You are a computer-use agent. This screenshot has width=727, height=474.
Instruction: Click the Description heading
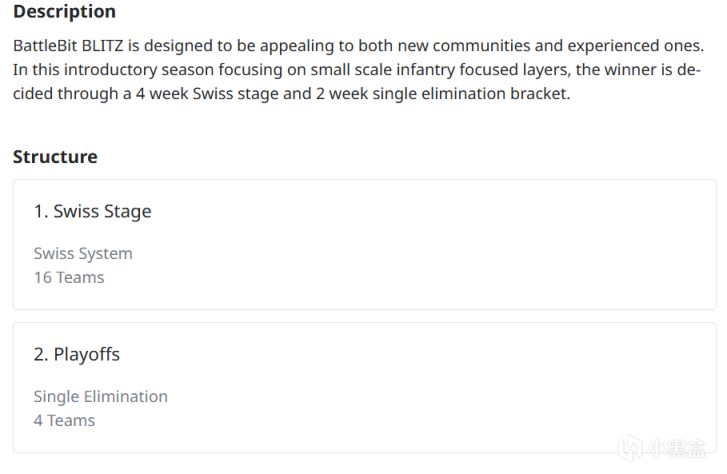coord(64,11)
